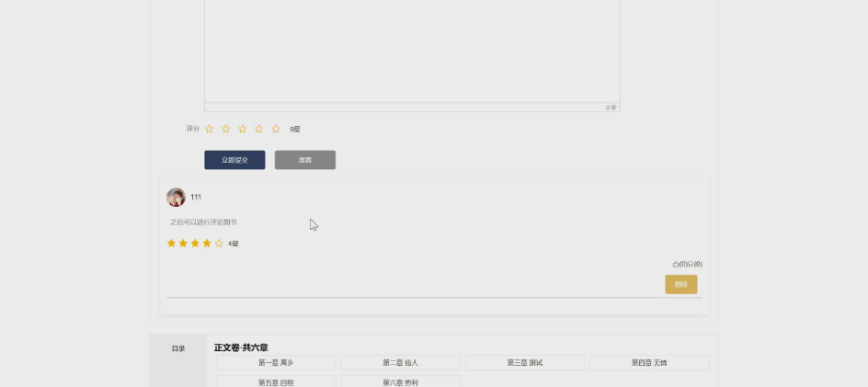Open chapter 第一章 离乡
The image size is (868, 387).
[276, 362]
